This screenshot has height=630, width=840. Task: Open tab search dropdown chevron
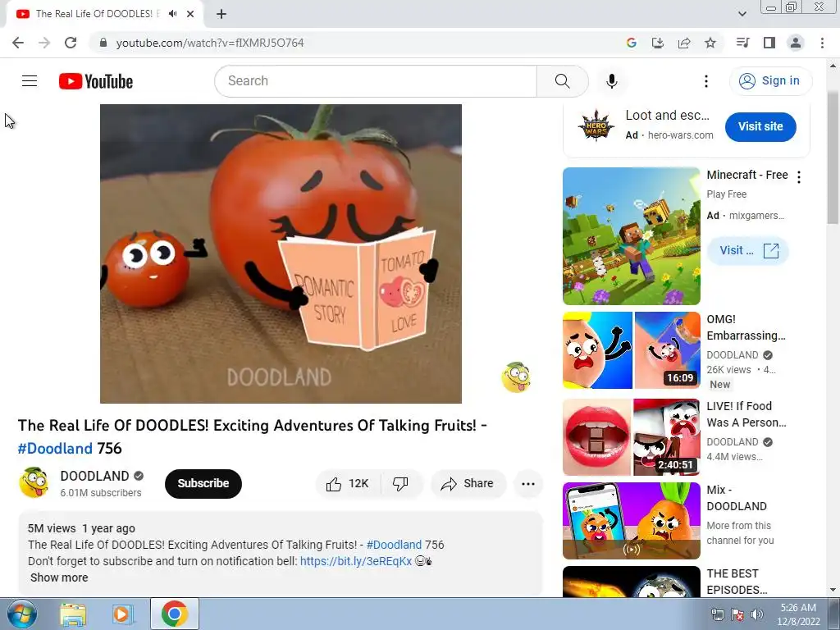pos(742,14)
